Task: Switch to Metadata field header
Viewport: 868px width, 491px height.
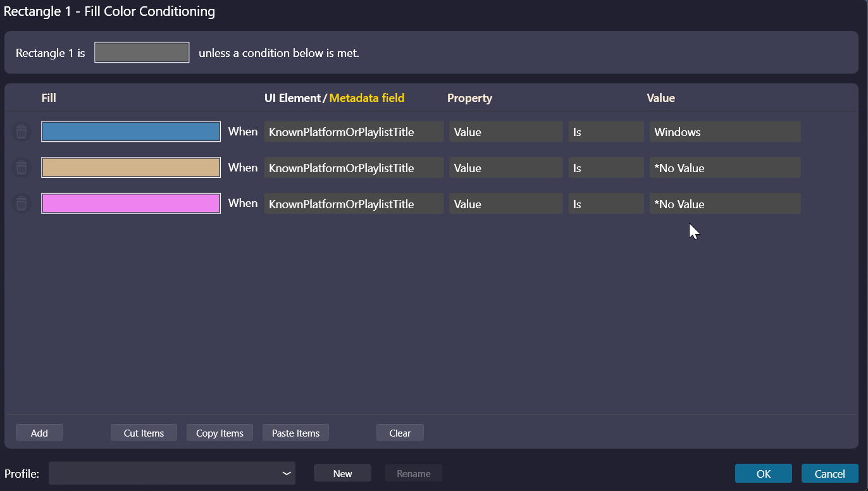Action: click(x=366, y=98)
